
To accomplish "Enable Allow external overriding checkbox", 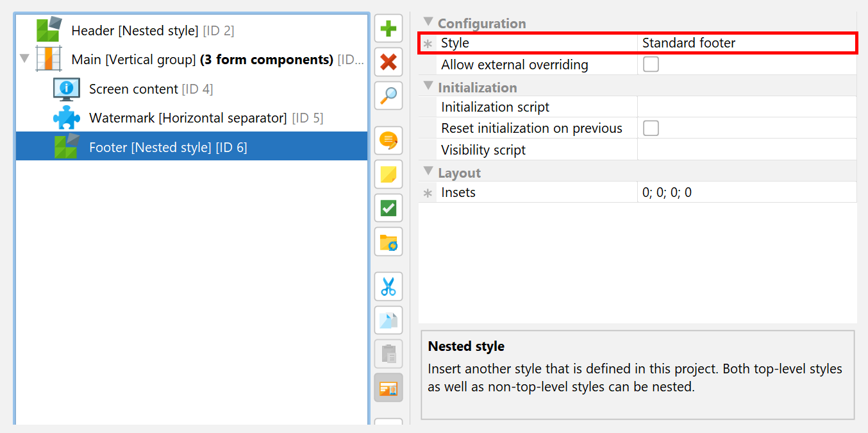I will [x=651, y=64].
